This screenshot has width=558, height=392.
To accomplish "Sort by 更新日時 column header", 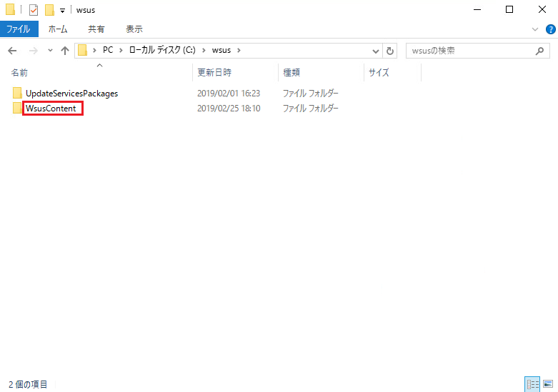I will (x=214, y=72).
